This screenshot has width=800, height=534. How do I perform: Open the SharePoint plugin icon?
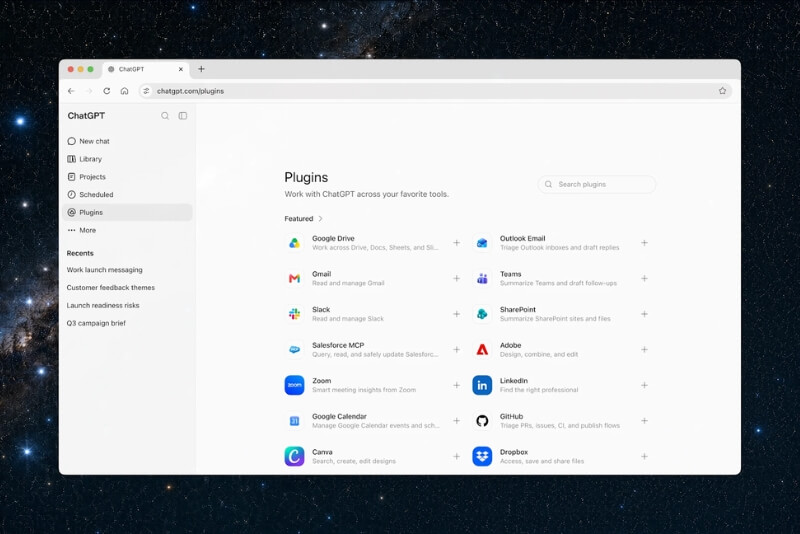[x=482, y=314]
